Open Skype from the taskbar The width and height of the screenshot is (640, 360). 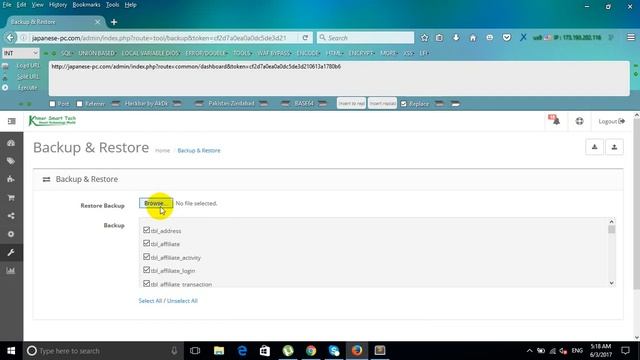[x=334, y=351]
